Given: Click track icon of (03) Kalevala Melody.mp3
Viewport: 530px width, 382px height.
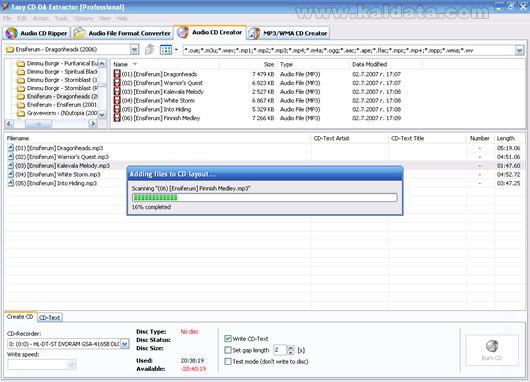Looking at the screenshot, I should 11,165.
